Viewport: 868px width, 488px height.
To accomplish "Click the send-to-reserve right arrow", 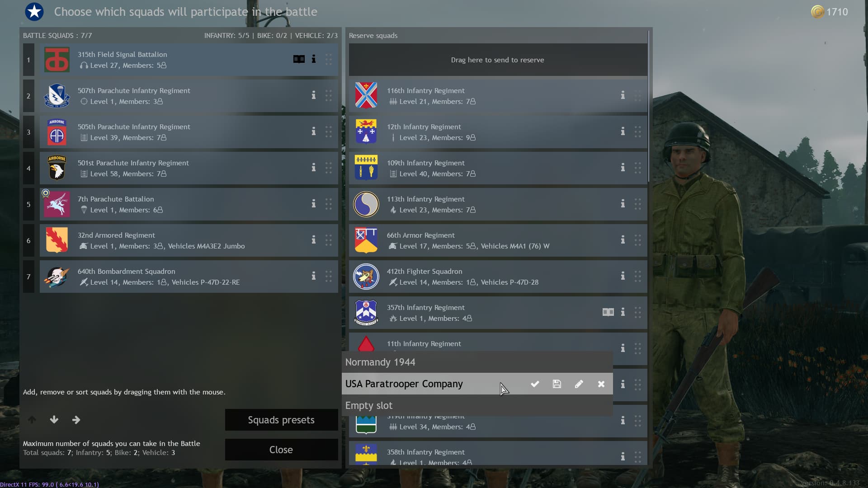I will [x=76, y=420].
